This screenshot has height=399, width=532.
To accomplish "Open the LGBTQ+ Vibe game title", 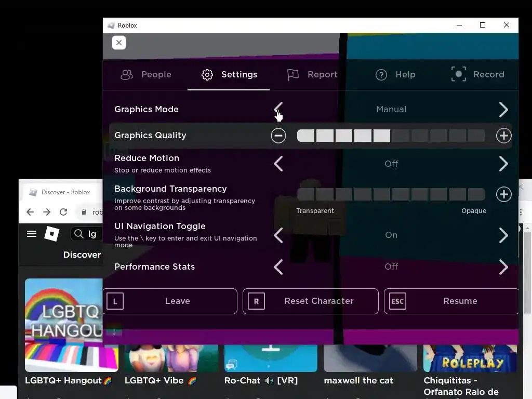I will coord(161,381).
